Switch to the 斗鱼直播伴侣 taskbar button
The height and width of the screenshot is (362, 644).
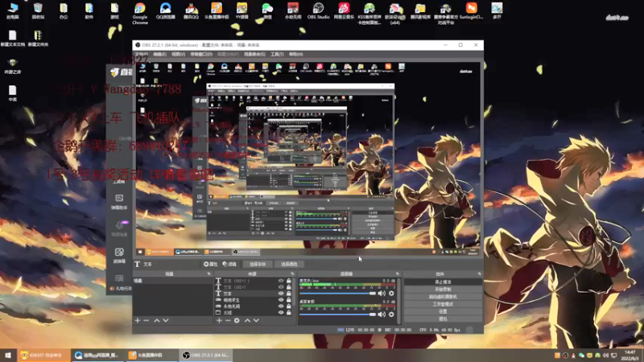pyautogui.click(x=150, y=356)
